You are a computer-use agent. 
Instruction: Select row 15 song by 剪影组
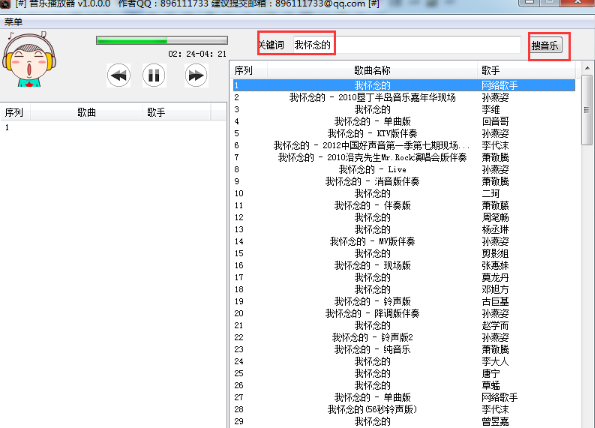click(x=404, y=253)
